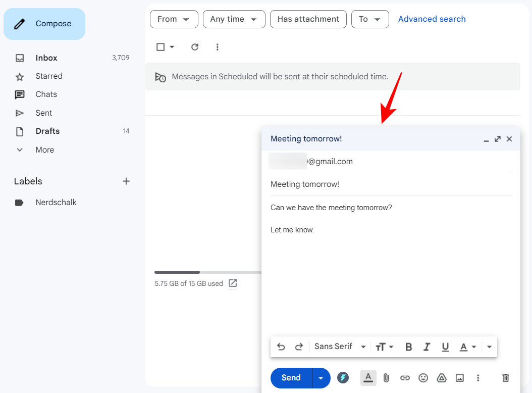Click the insert photo icon
Image resolution: width=532 pixels, height=393 pixels.
459,378
